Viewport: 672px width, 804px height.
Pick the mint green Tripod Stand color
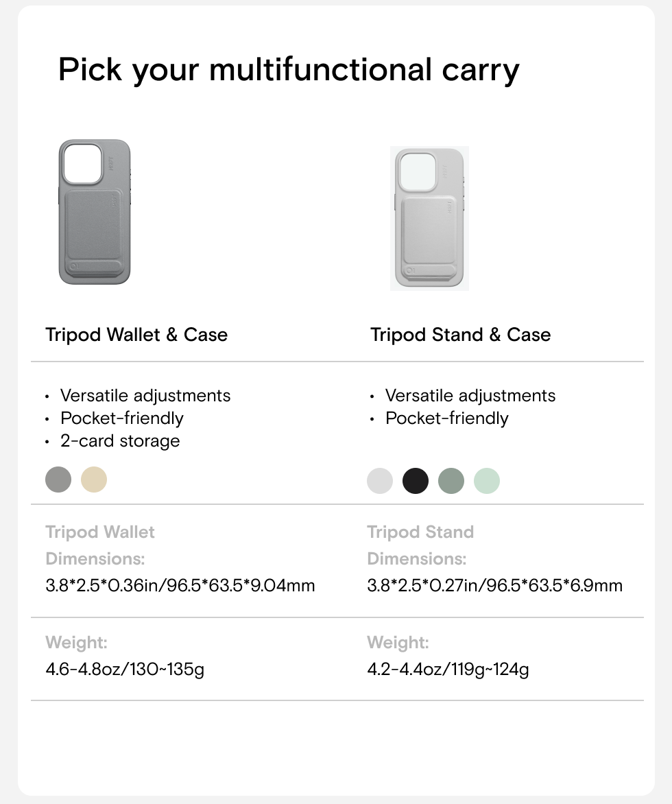pos(487,481)
